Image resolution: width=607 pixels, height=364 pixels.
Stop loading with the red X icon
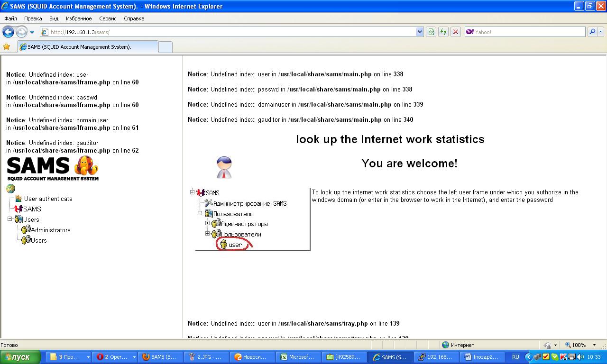tap(455, 32)
